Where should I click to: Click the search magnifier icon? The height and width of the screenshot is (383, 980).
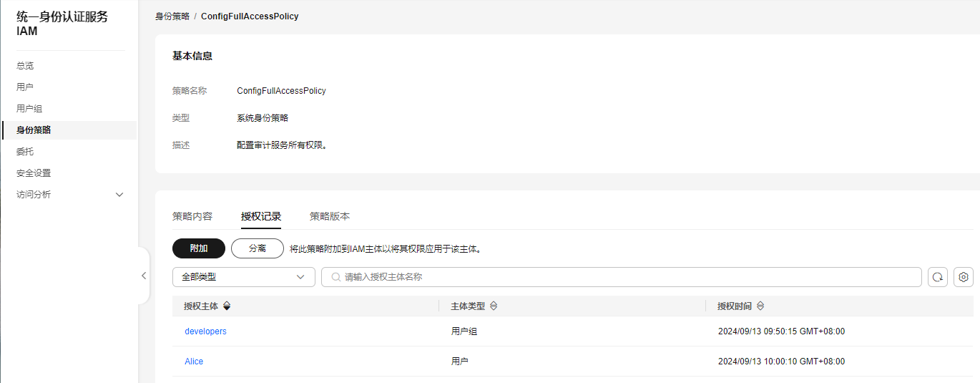click(336, 277)
